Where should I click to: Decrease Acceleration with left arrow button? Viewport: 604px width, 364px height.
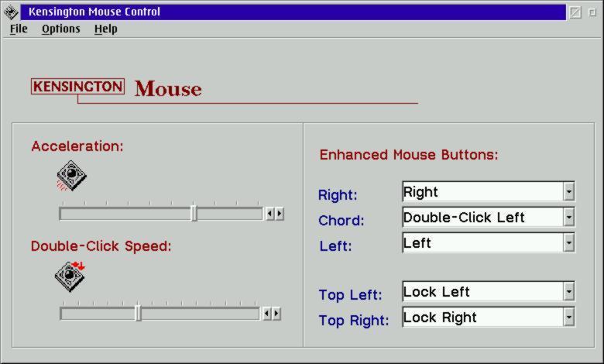269,214
